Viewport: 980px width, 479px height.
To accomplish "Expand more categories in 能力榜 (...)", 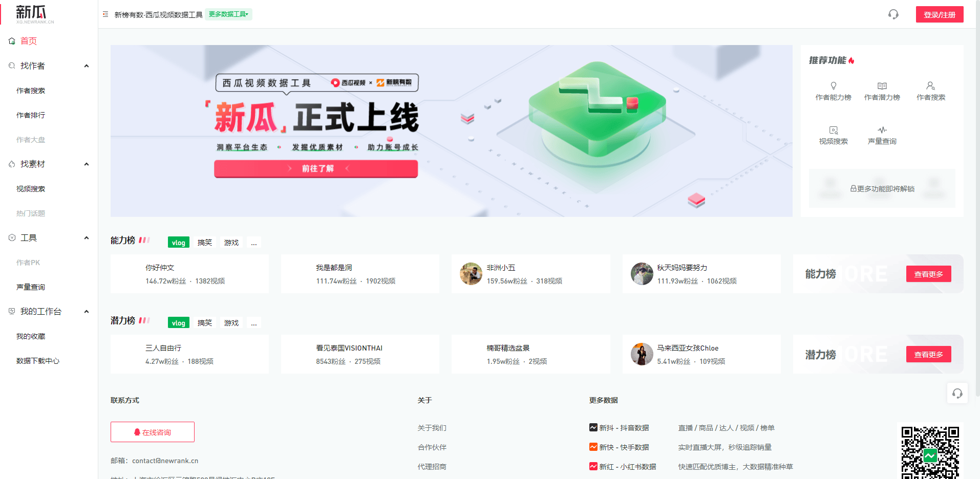I will 254,243.
